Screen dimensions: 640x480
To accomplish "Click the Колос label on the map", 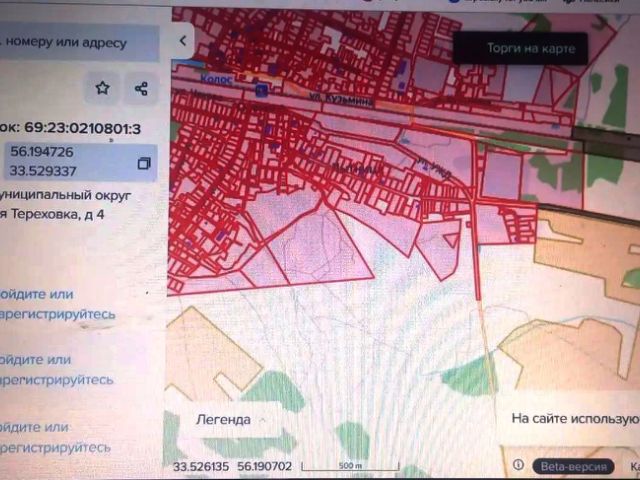I will click(216, 78).
